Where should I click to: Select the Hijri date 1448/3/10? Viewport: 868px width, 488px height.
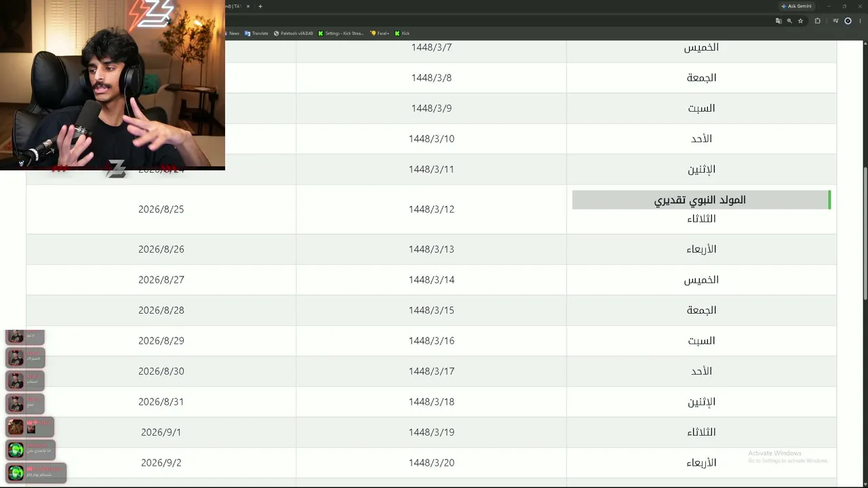coord(431,139)
